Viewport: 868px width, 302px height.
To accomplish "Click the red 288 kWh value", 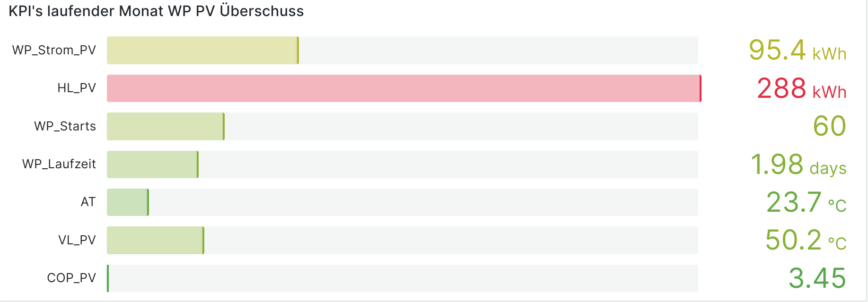I will click(x=801, y=88).
